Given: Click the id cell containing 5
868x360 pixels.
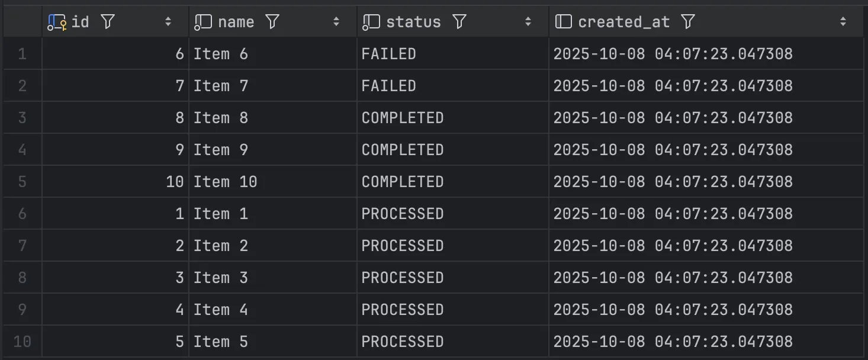Looking at the screenshot, I should pos(179,342).
